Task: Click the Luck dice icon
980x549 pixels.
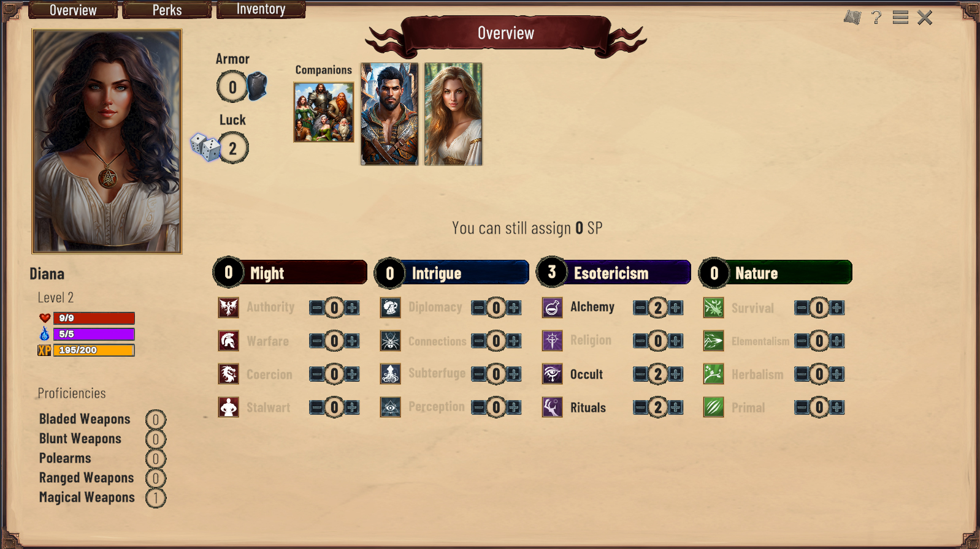Action: (x=205, y=147)
